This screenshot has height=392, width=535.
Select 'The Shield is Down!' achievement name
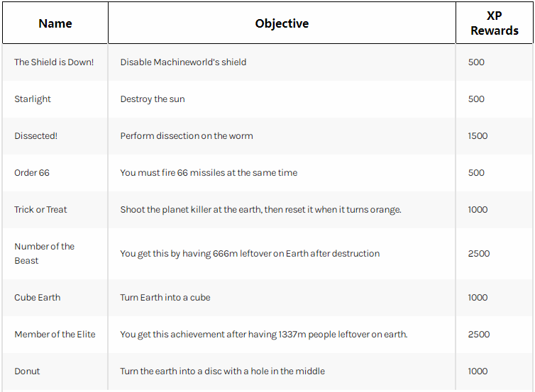54,62
